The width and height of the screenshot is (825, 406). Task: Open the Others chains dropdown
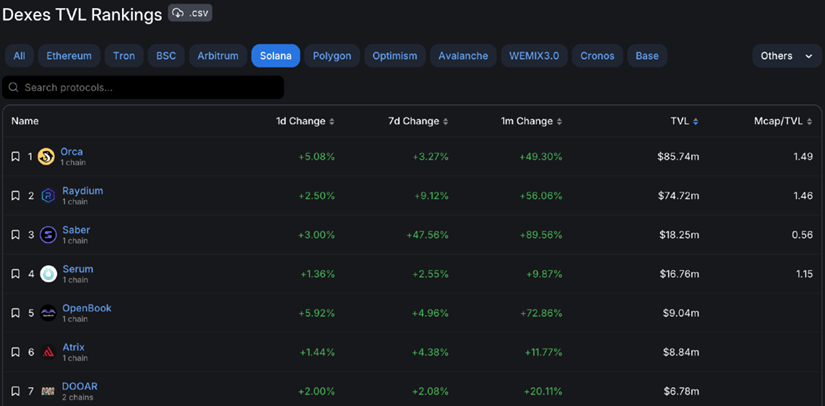(x=787, y=56)
